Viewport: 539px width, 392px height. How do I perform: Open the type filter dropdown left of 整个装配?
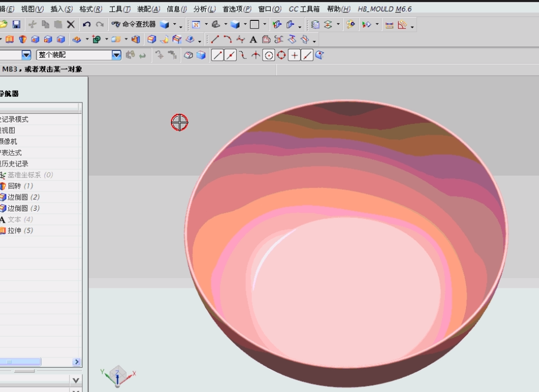[26, 55]
